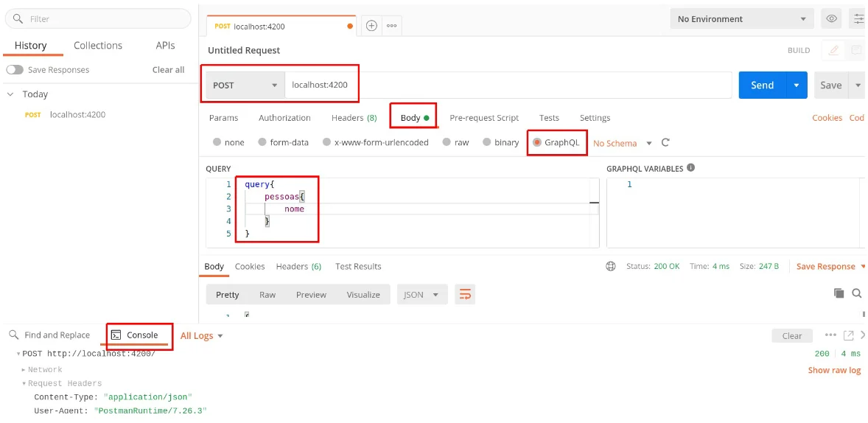Open the comments icon next to BUILD
Viewport: 868px width, 423px height.
[x=856, y=50]
